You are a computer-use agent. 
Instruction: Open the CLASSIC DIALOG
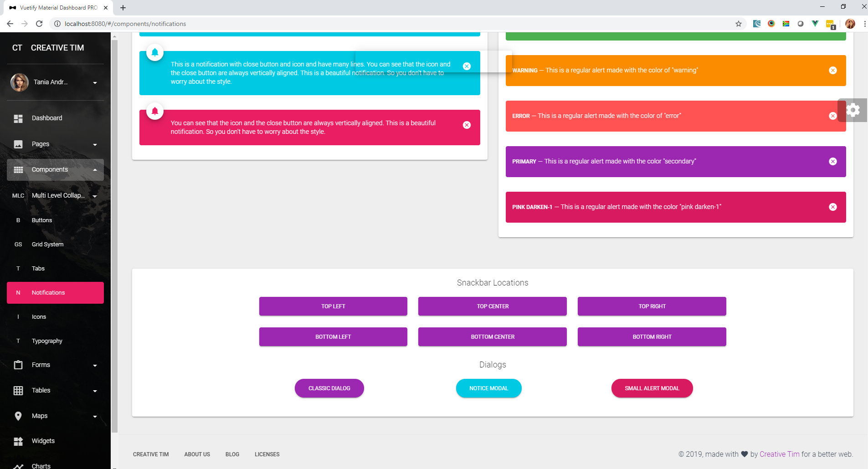pyautogui.click(x=329, y=388)
